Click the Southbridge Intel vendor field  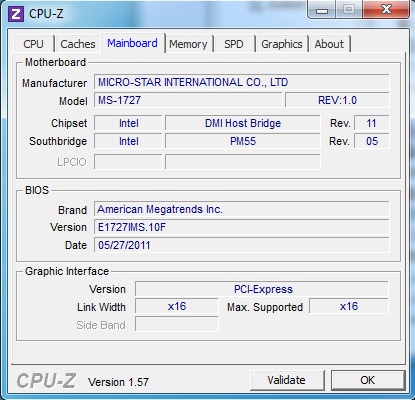click(x=128, y=141)
